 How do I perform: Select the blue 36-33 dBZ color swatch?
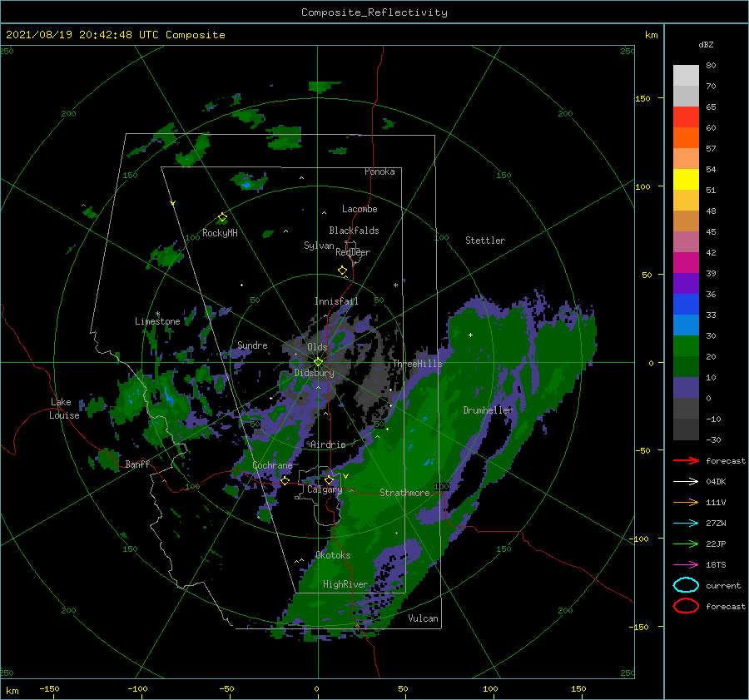(x=686, y=305)
